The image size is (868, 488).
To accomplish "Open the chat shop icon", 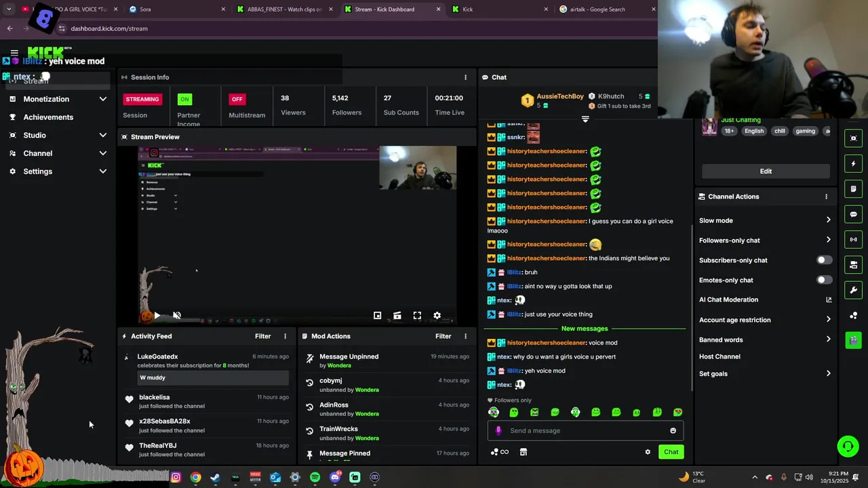I will coord(524,452).
